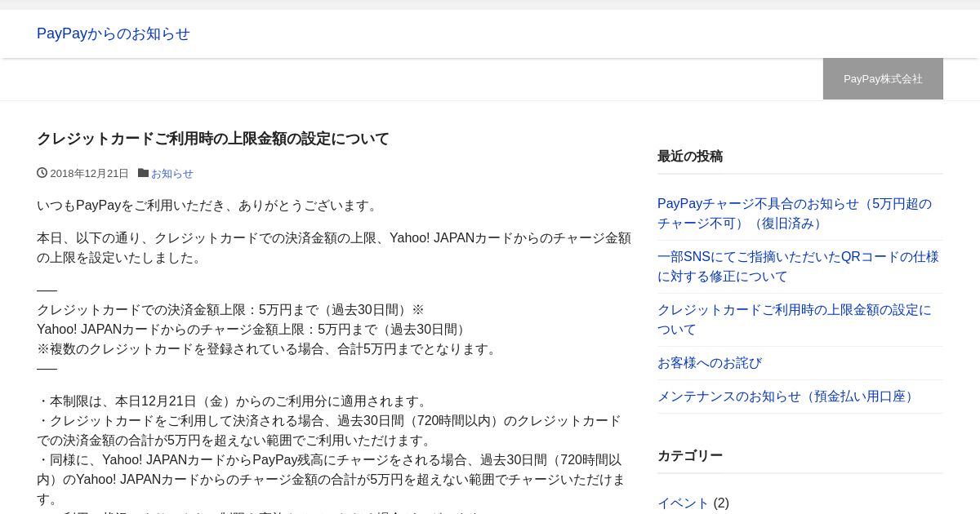
Task: Click the clock icon beside the post date
Action: [x=42, y=173]
